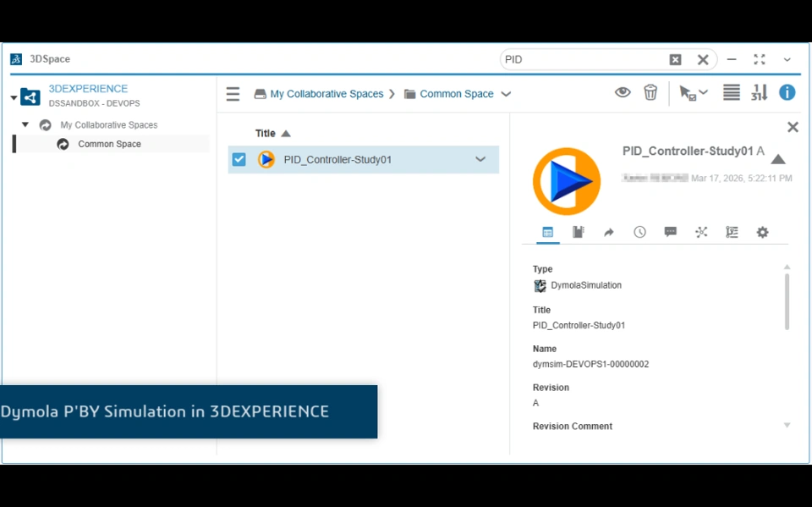Click the DymolaSimulation type icon

click(540, 285)
